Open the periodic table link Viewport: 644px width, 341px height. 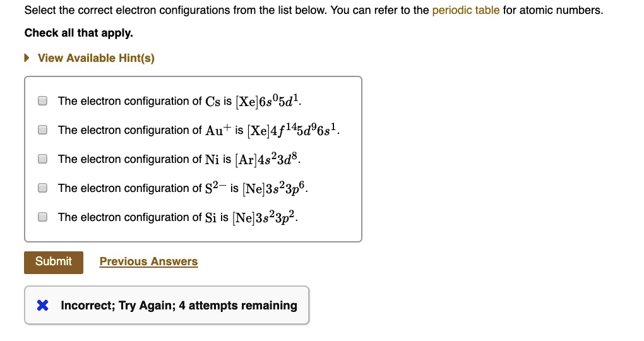[x=465, y=11]
